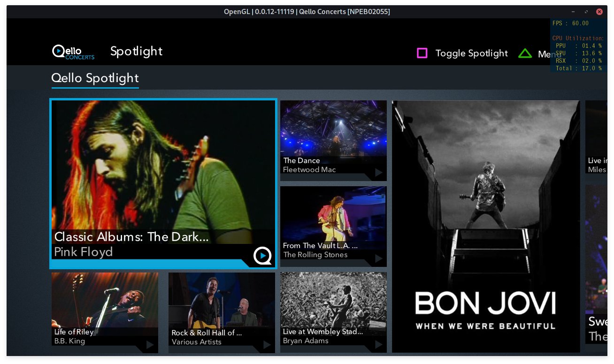Screen dimensions: 614x364
Task: Click play arrow on Rock & Roll Hall card
Action: (x=267, y=345)
